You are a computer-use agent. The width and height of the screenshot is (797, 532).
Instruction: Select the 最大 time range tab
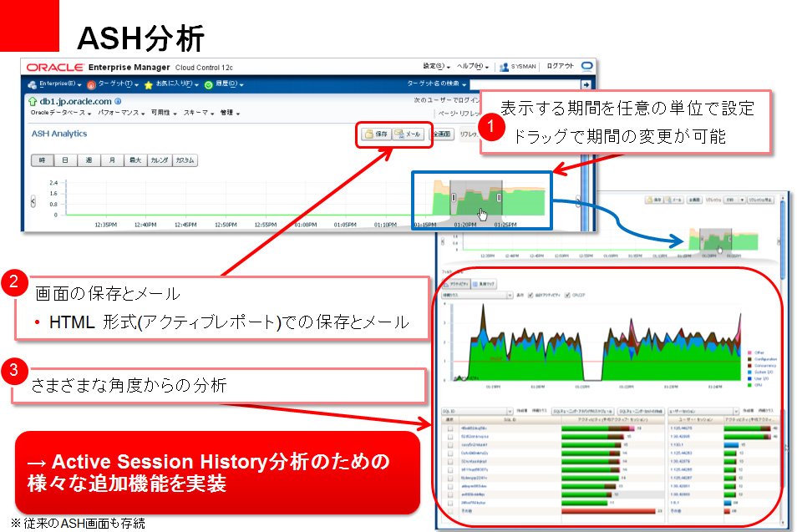(x=135, y=160)
